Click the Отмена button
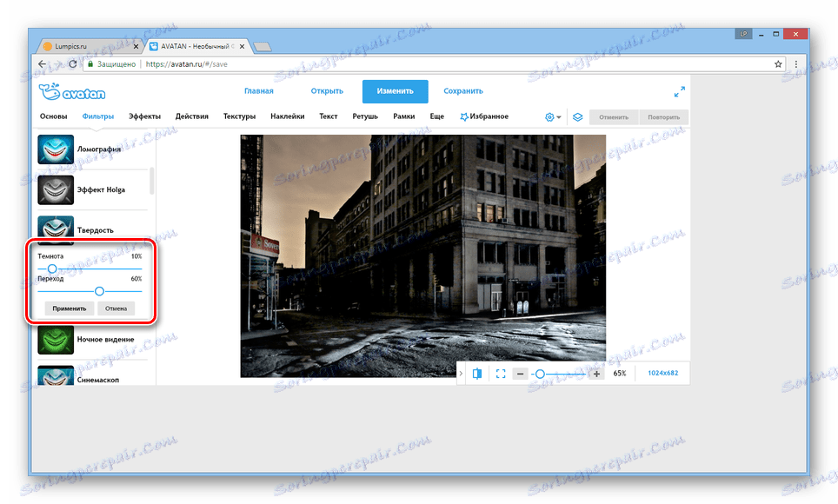838x504 pixels. (116, 308)
